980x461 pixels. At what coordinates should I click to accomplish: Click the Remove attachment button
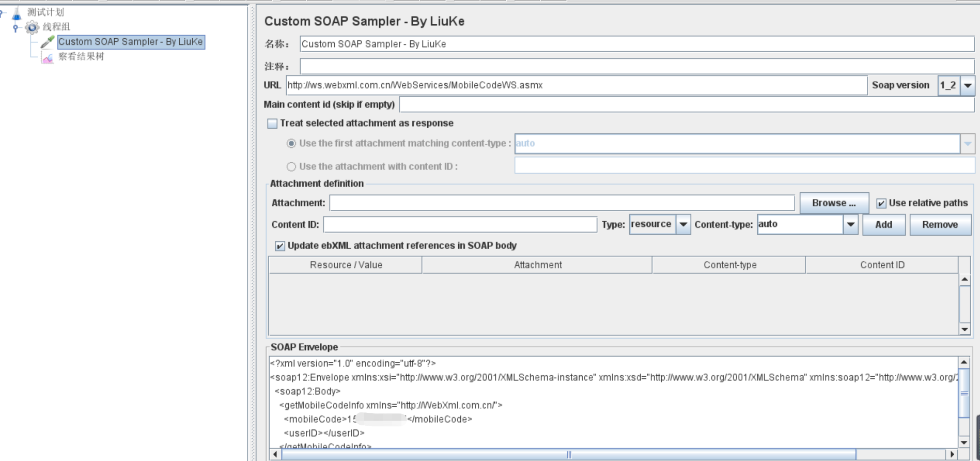pos(940,225)
